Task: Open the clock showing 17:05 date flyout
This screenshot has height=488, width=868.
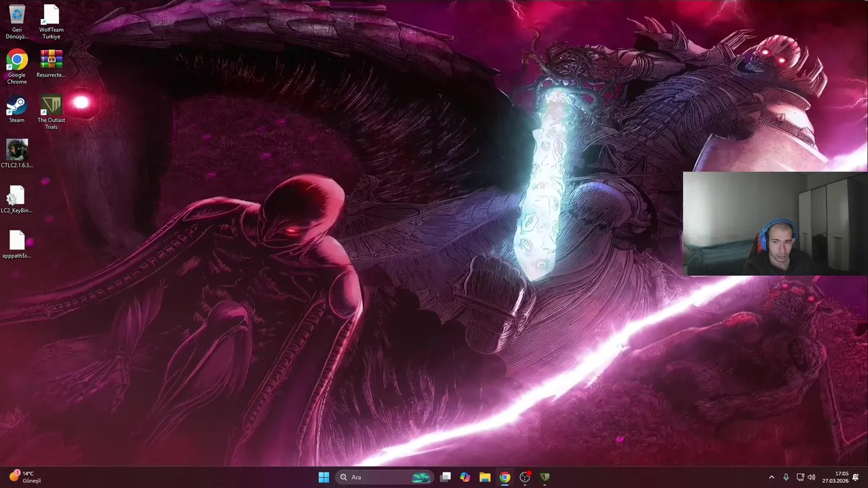Action: click(x=835, y=477)
